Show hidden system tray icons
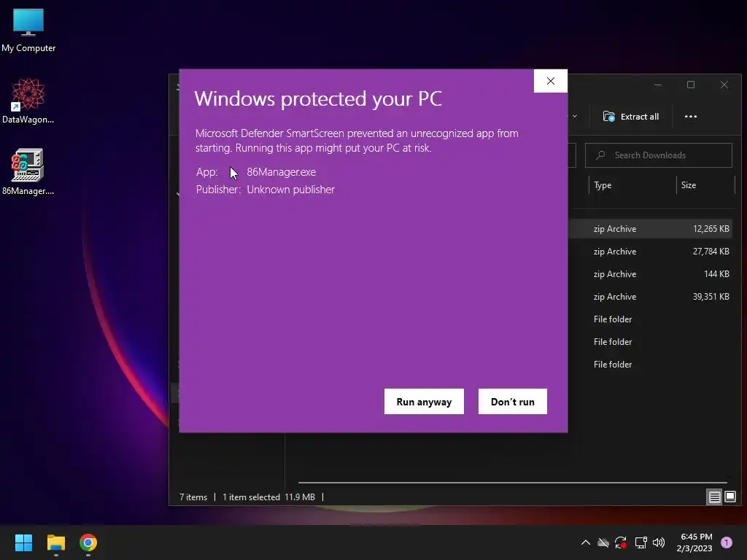The image size is (747, 560). coord(586,542)
